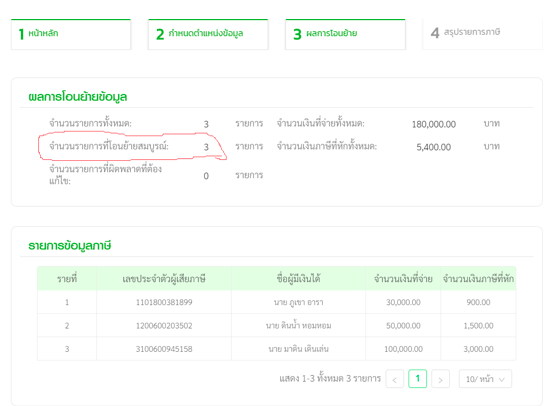Viewport: 549px width, 406px height.
Task: Go to step 1 หน้าหลัก tab
Action: (71, 34)
